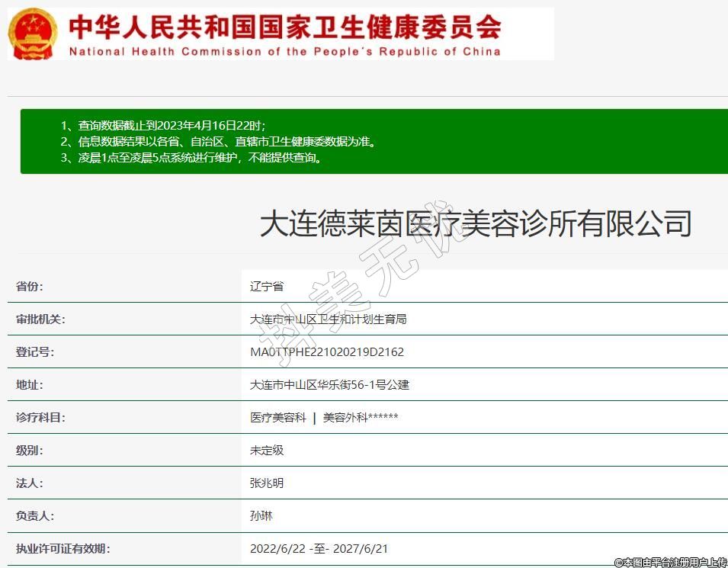
Task: Click the address value 大连市中山区华乐街56-1号公建
Action: [329, 385]
